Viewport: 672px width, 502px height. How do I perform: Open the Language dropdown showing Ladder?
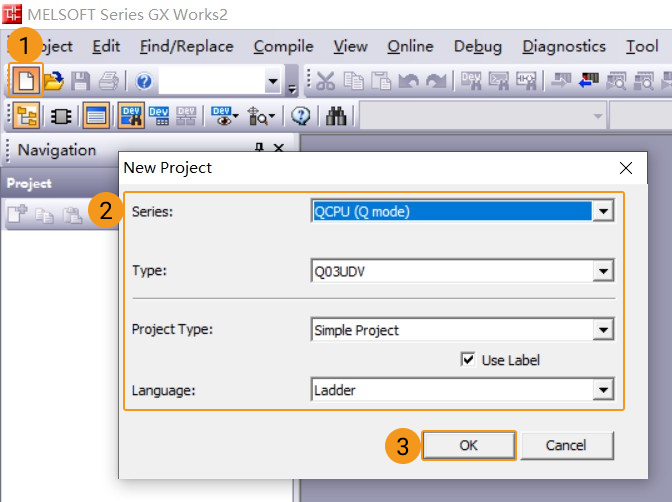click(x=603, y=390)
